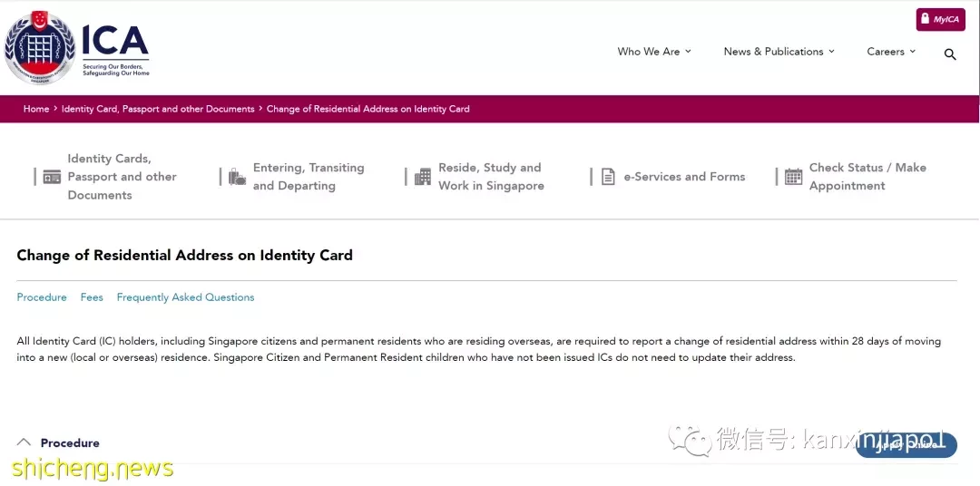Open Identity Cards, Passport and other Documents menu
This screenshot has width=980, height=486.
pyautogui.click(x=122, y=177)
